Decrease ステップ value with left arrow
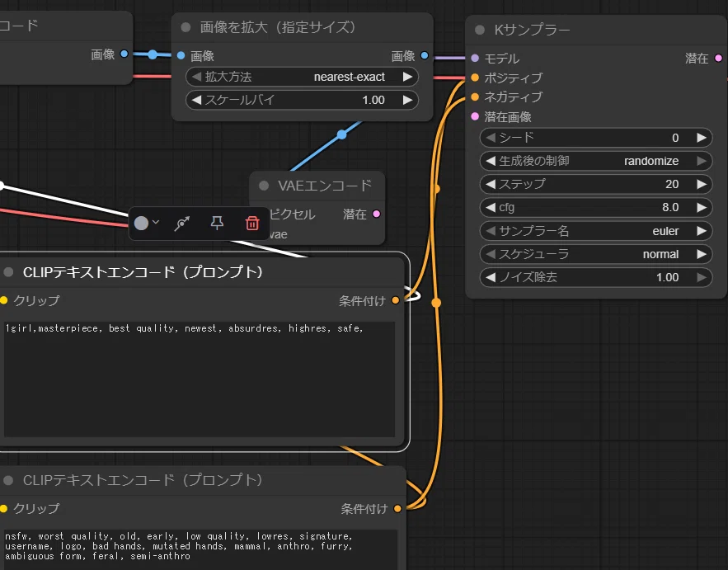Image resolution: width=728 pixels, height=570 pixels. tap(491, 185)
